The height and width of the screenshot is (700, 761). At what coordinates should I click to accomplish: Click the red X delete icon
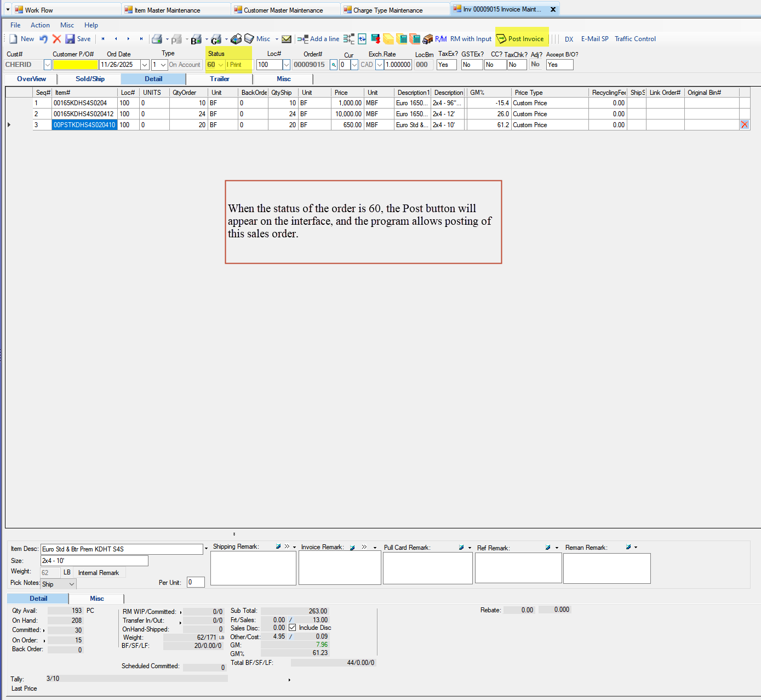coord(57,38)
